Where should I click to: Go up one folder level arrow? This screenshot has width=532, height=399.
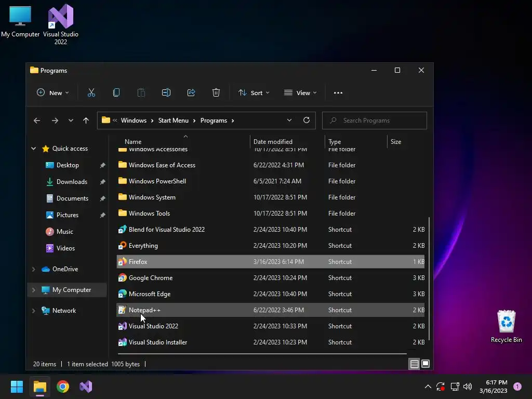86,121
